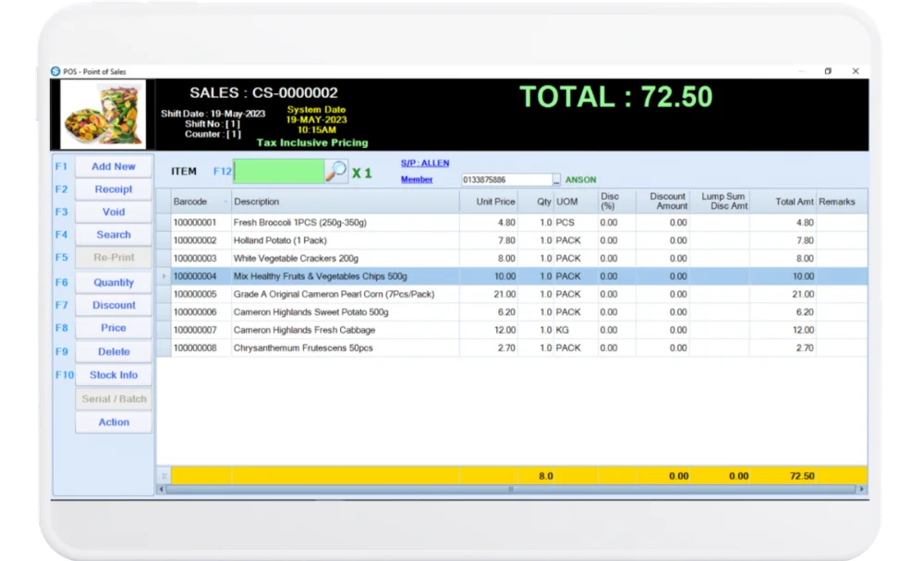Focus the green item barcode input field

pos(279,171)
